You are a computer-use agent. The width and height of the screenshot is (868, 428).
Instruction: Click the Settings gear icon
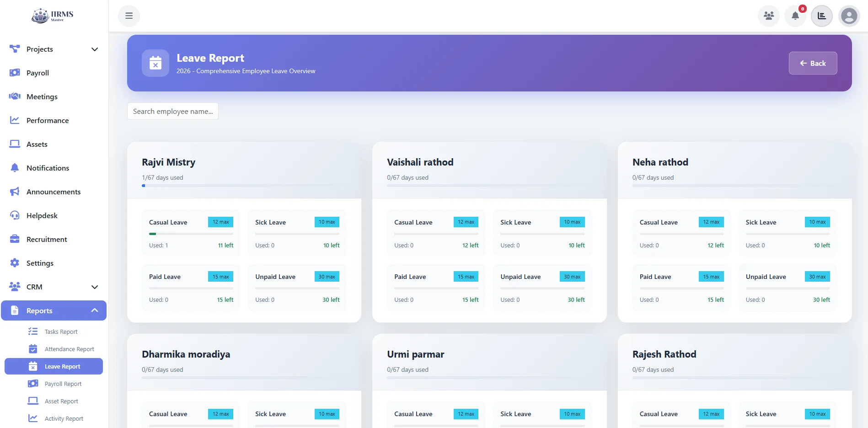point(15,262)
